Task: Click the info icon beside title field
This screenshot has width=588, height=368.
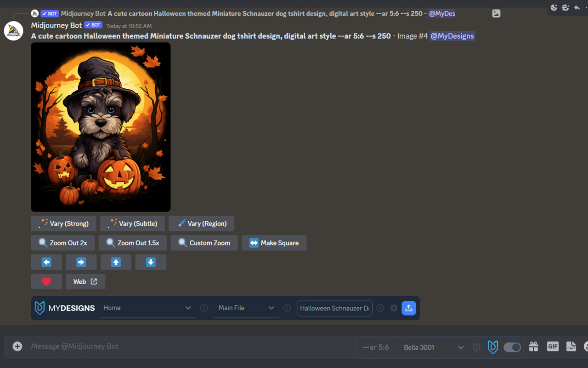Action: coord(380,308)
